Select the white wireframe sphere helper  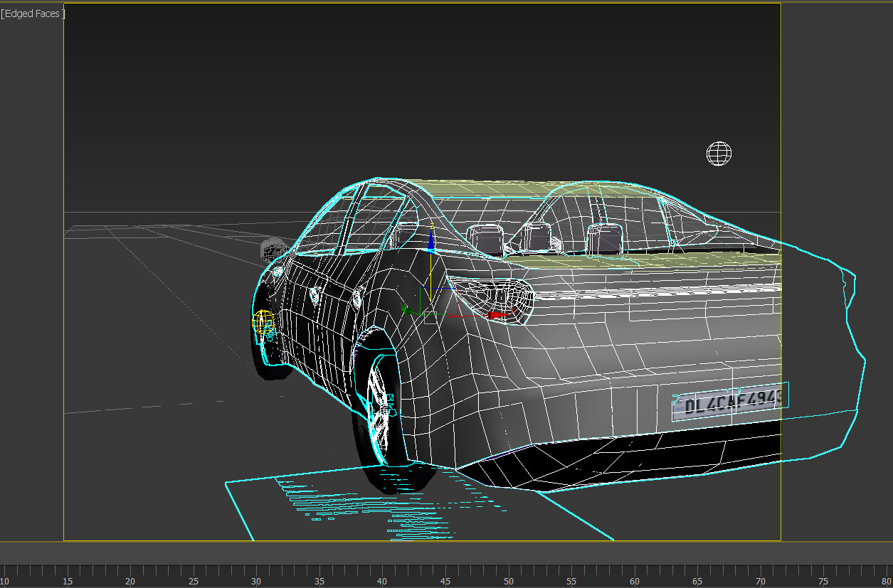coord(719,154)
